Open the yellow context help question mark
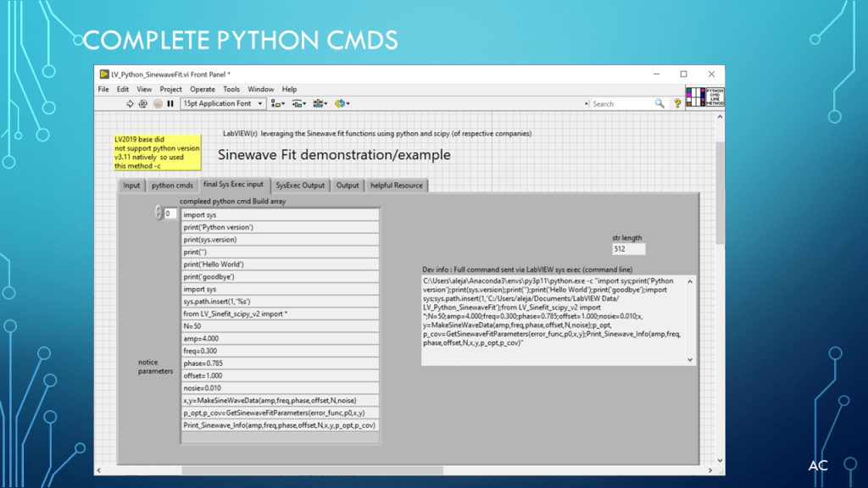Image resolution: width=868 pixels, height=488 pixels. tap(677, 103)
